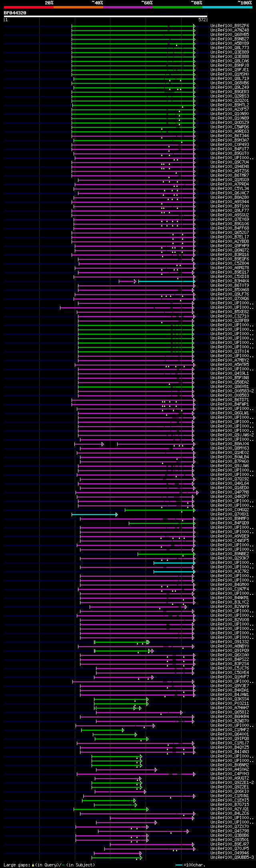Viewport: 256px width, 868px height.
Task: Open hit UniRef100_Q68VB5
Action: 230,35
